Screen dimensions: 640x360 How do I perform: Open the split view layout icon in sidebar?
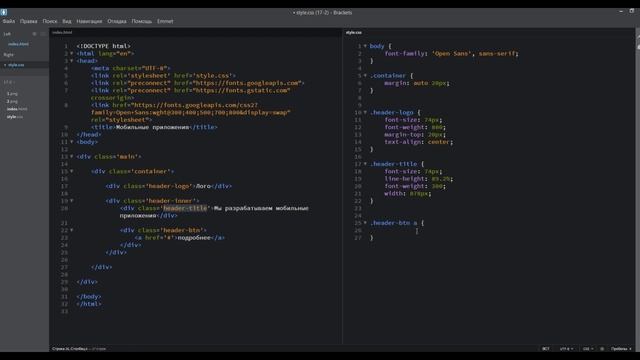pyautogui.click(x=43, y=34)
